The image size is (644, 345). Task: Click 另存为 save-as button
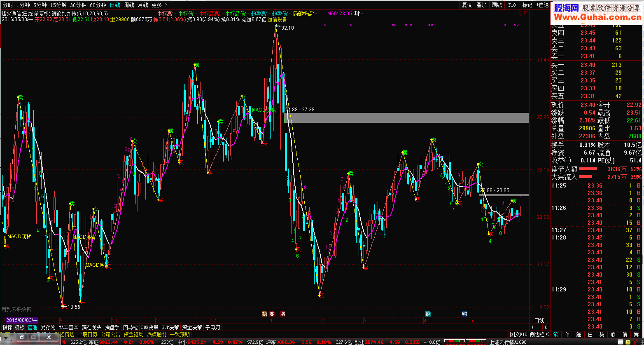click(48, 327)
